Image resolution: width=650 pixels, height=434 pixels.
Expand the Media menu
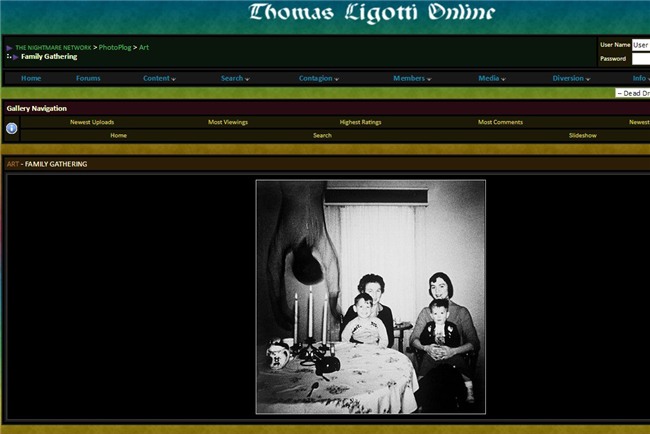click(x=492, y=78)
